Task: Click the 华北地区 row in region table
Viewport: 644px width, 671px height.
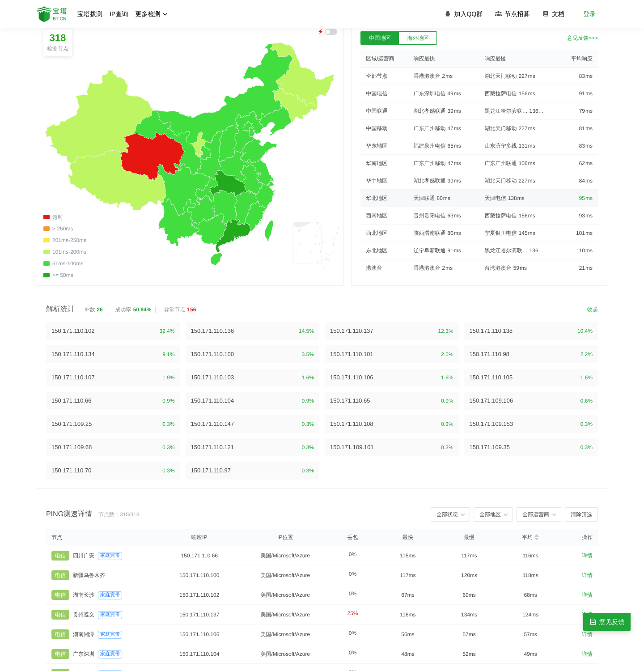Action: pyautogui.click(x=479, y=198)
